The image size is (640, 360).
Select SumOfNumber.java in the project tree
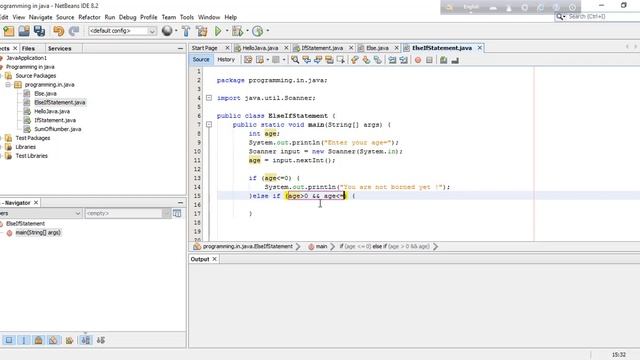point(58,129)
